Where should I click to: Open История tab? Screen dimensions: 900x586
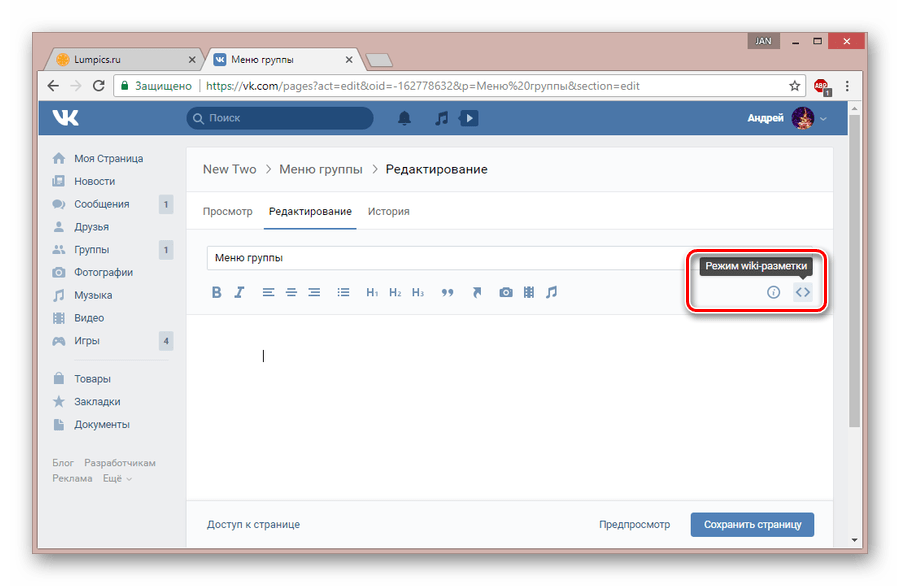click(x=389, y=211)
